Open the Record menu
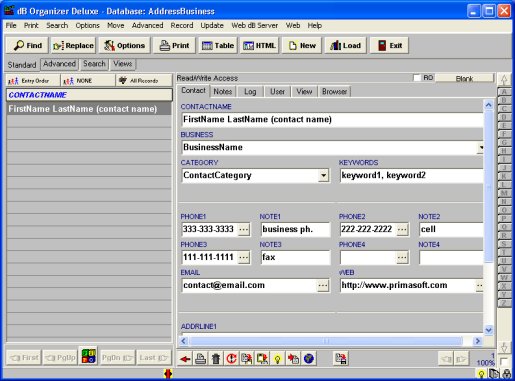 [x=182, y=25]
